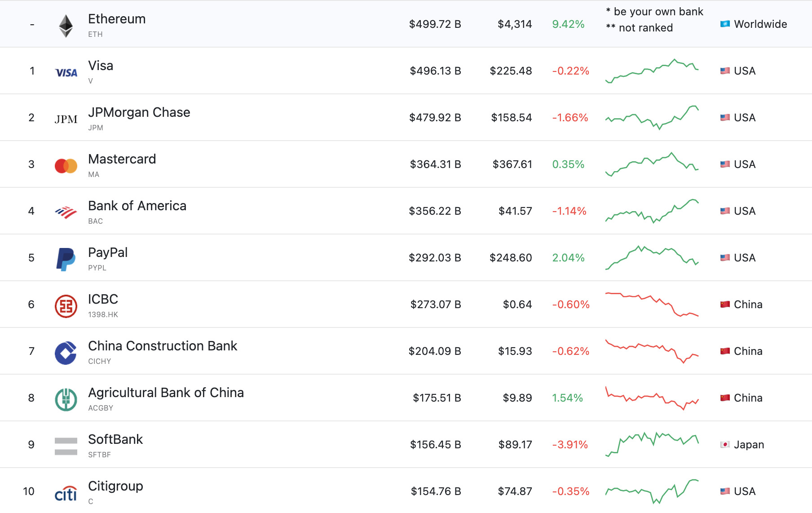Open the Bank of America link
Screen dimensions: 812x513
(137, 206)
